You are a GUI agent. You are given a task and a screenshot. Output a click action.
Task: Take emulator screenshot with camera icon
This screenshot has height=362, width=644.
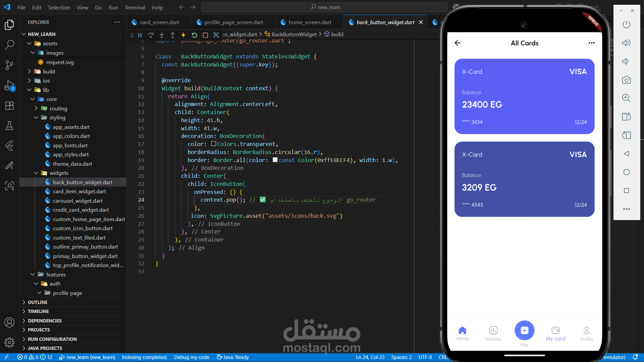626,80
